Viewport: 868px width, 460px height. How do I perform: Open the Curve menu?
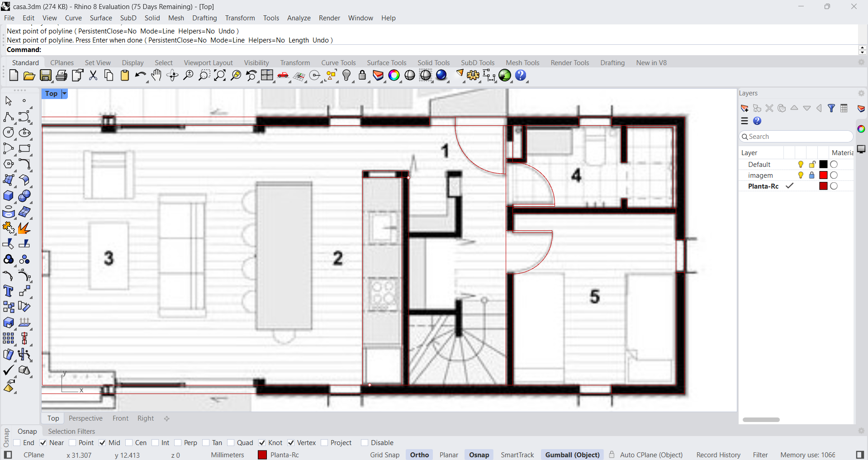click(x=73, y=18)
